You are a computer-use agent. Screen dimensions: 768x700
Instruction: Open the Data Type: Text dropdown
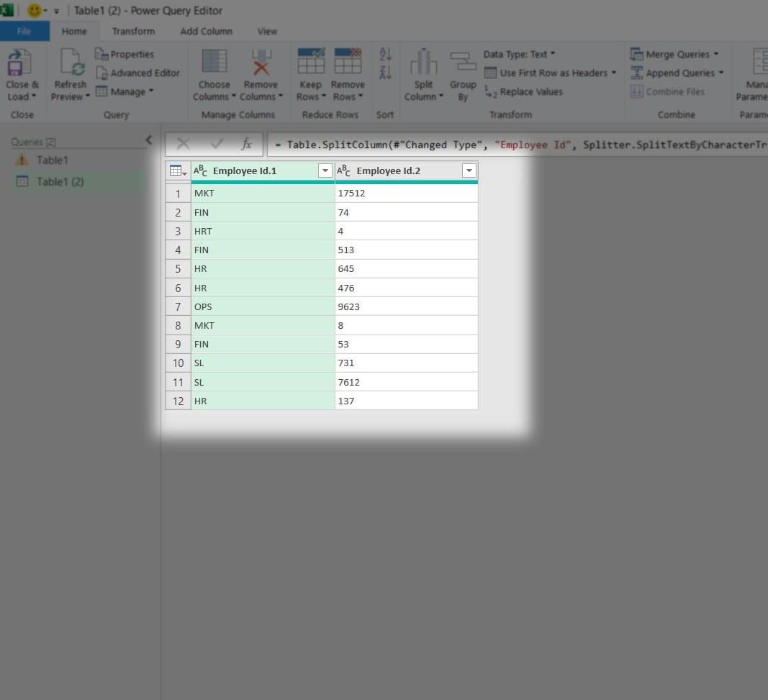pyautogui.click(x=515, y=54)
